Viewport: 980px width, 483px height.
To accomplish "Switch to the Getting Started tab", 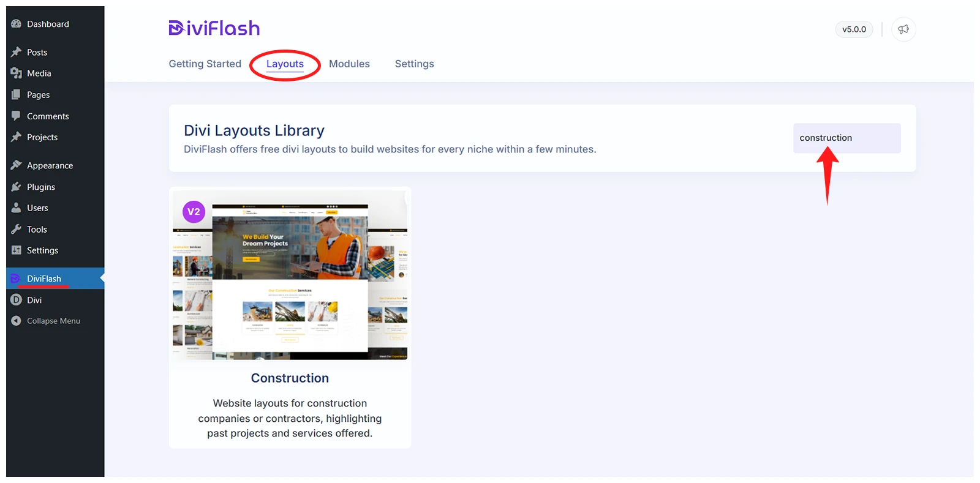I will (x=205, y=64).
